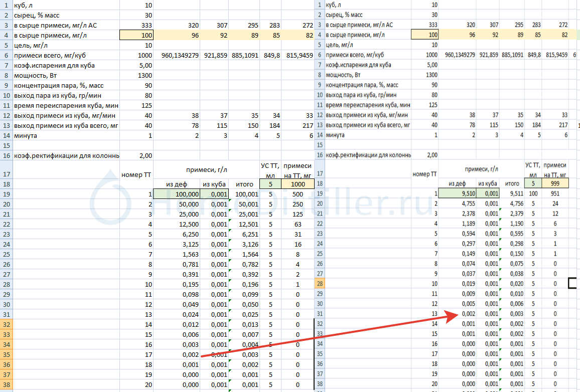
Task: Select the cell showing 63
Action: [298, 224]
